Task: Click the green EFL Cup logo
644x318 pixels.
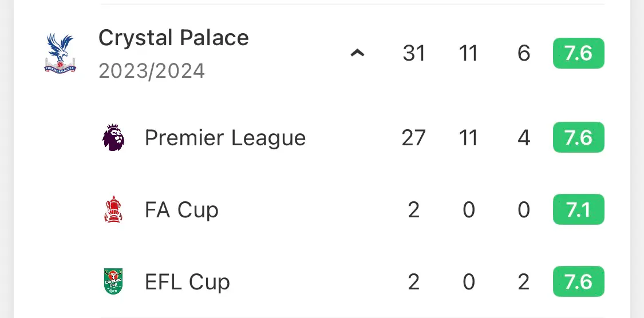Action: (x=113, y=281)
